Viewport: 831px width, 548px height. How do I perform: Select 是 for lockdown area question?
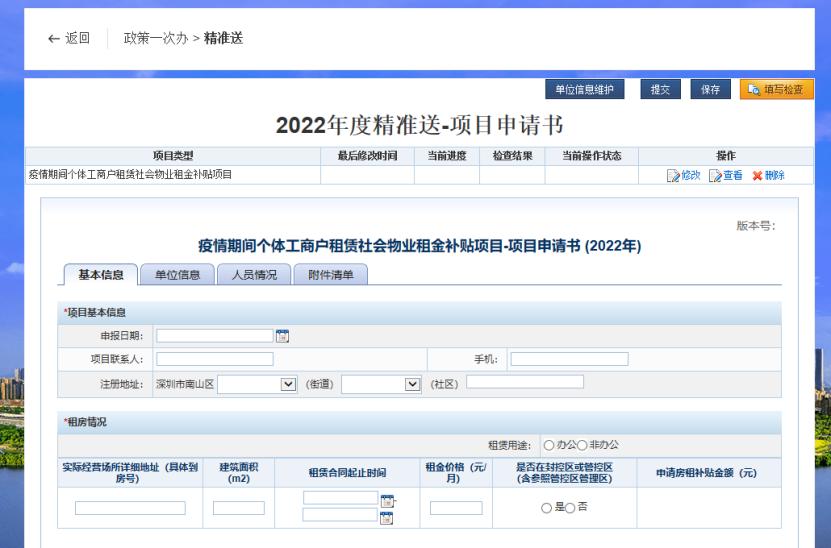[547, 508]
